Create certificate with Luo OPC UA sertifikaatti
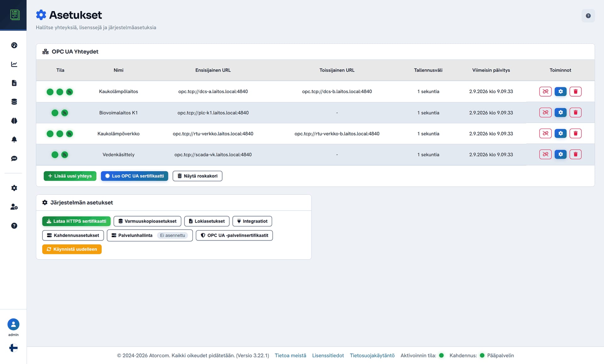Image resolution: width=604 pixels, height=364 pixels. [135, 176]
